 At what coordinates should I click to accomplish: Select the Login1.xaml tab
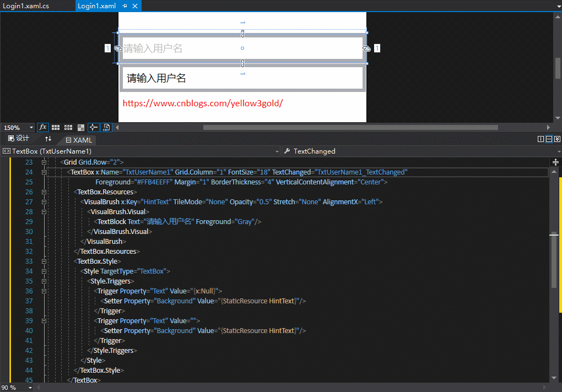97,6
